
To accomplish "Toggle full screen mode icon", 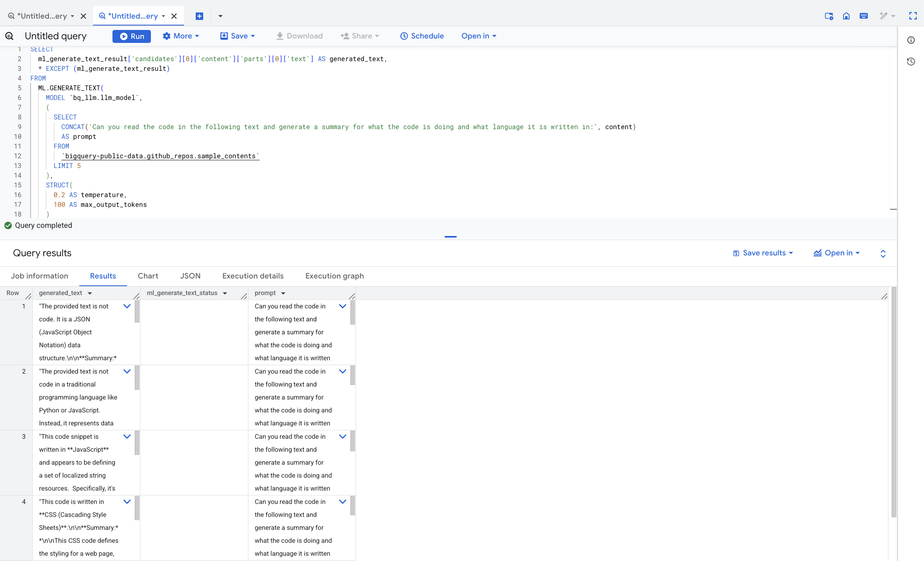I will pyautogui.click(x=913, y=16).
